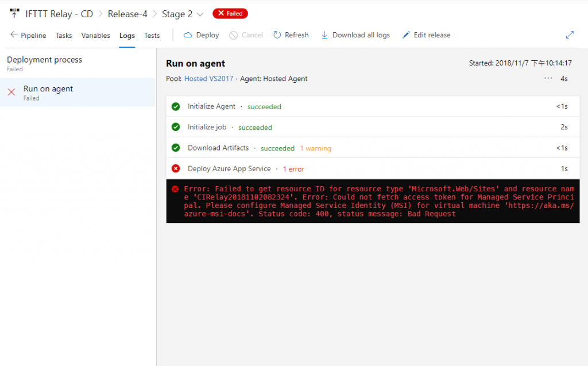Click the 2s duration for Initialize job
Image resolution: width=588 pixels, height=366 pixels.
pyautogui.click(x=564, y=127)
